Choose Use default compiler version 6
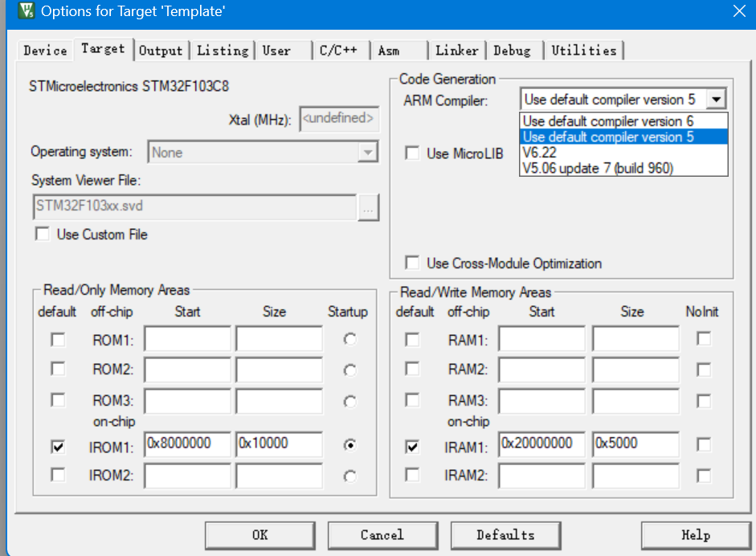 pos(623,121)
